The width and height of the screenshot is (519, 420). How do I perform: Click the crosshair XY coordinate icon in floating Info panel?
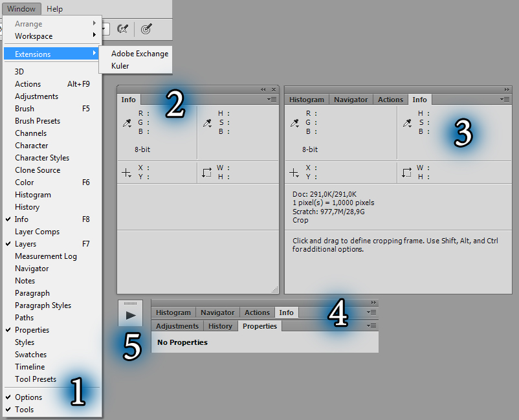(x=126, y=172)
